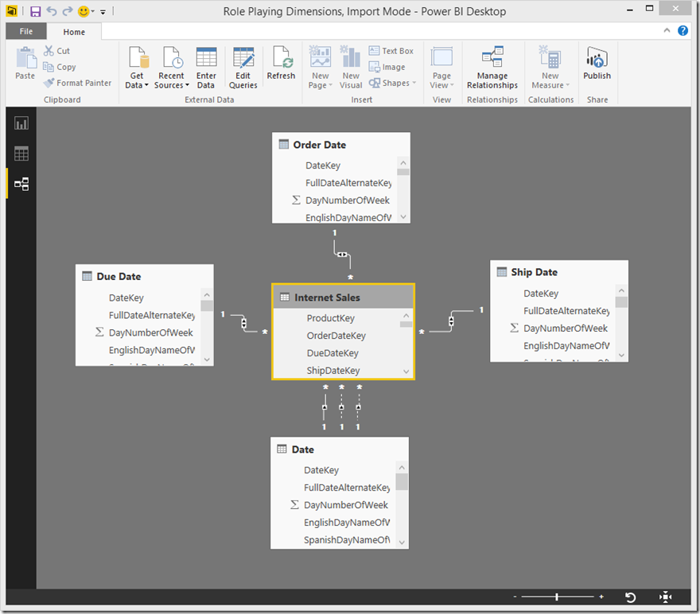Click the New Visual icon
Viewport: 700px width, 614px height.
pos(351,56)
